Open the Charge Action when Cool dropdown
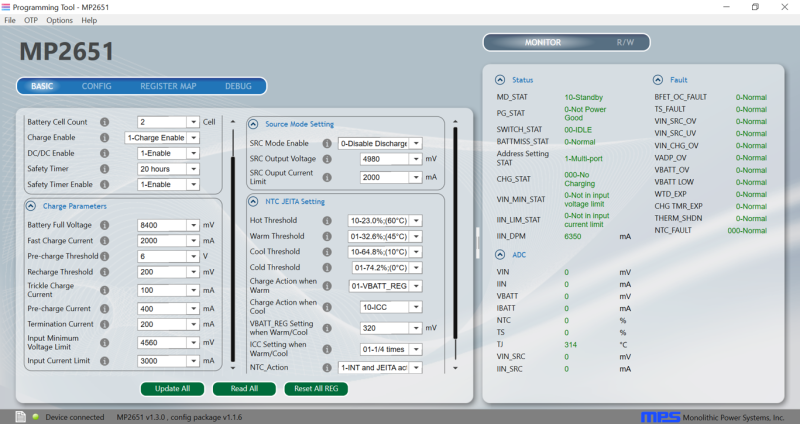The height and width of the screenshot is (424, 800). (x=416, y=307)
